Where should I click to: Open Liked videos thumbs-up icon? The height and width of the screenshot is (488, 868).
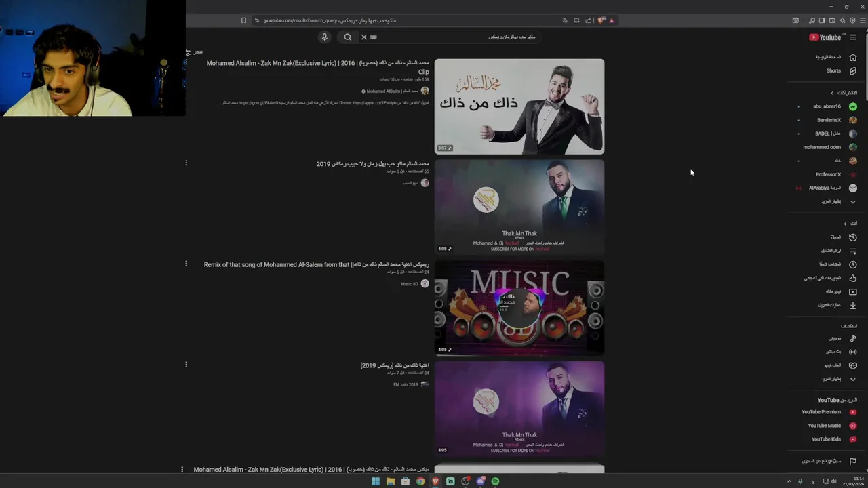(853, 278)
